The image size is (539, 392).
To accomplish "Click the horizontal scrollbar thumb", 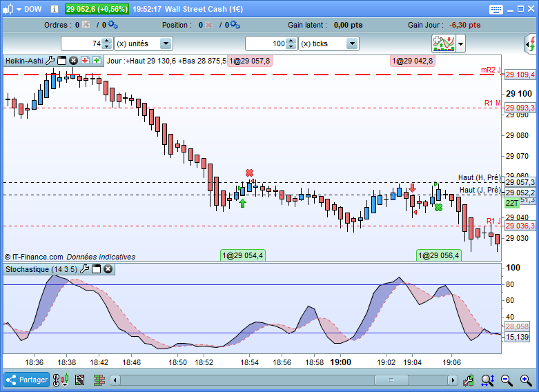I will [x=391, y=380].
